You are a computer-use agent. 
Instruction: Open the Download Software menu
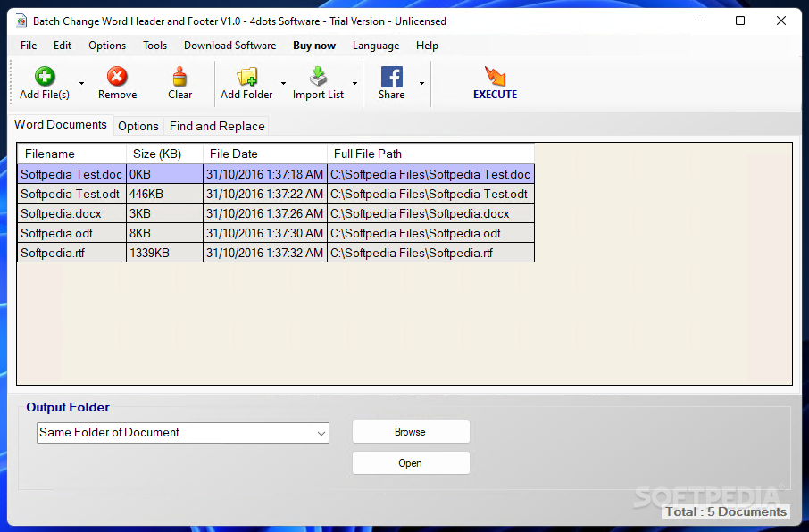click(x=230, y=46)
